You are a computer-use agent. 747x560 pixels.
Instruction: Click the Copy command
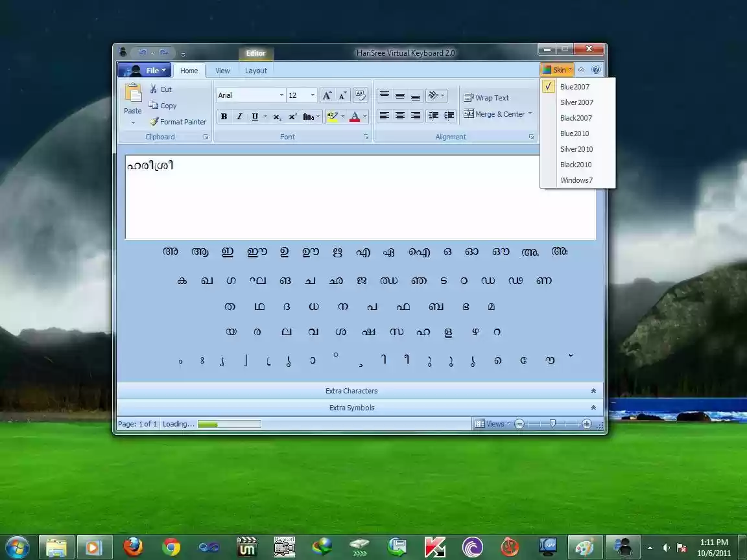(x=163, y=105)
